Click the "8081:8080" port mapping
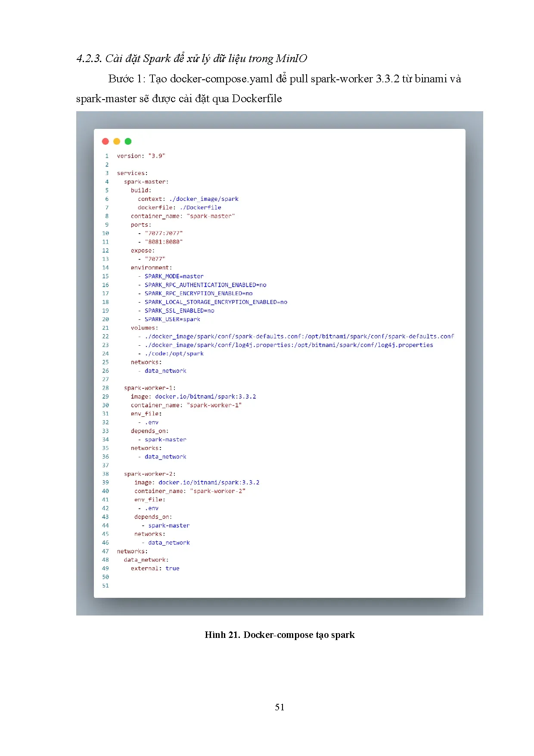The height and width of the screenshot is (756, 534). click(x=164, y=242)
